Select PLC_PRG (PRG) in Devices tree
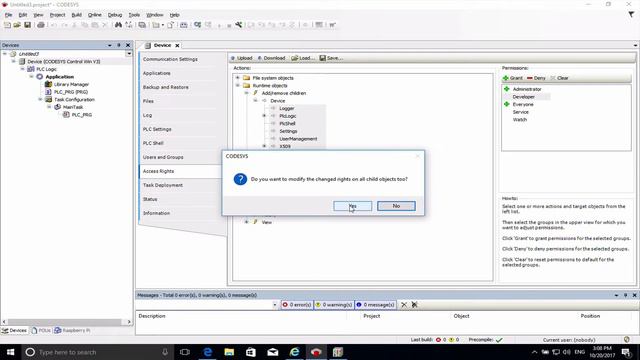 pyautogui.click(x=71, y=92)
